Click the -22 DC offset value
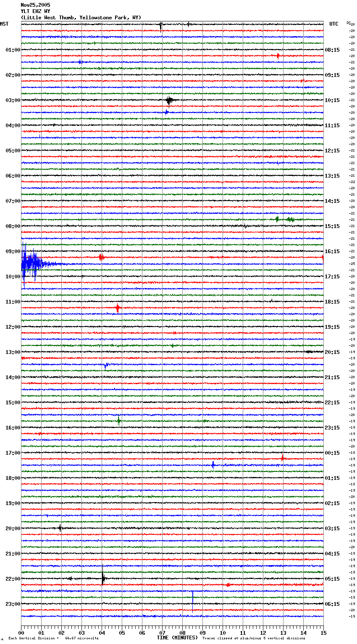This screenshot has height=644, width=357. pyautogui.click(x=352, y=182)
